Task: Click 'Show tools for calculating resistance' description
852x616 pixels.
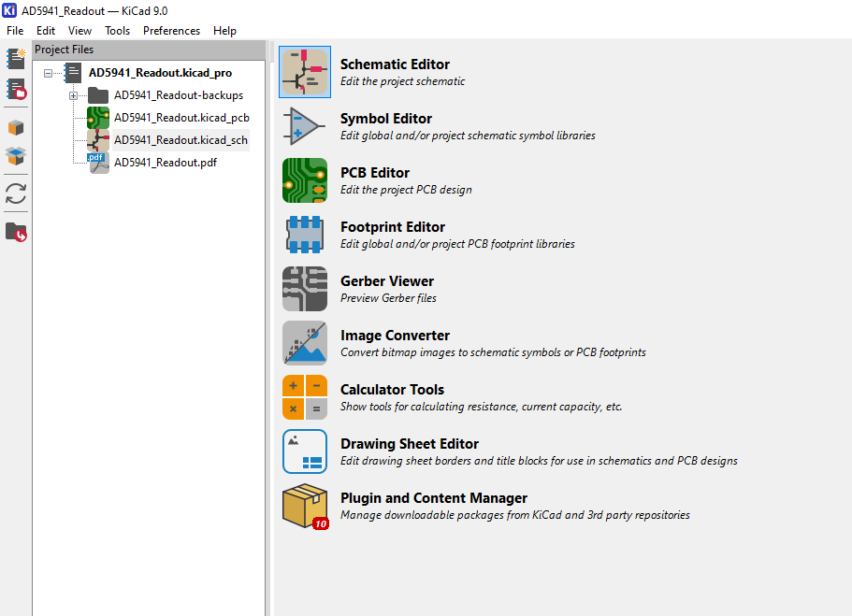Action: [x=481, y=407]
